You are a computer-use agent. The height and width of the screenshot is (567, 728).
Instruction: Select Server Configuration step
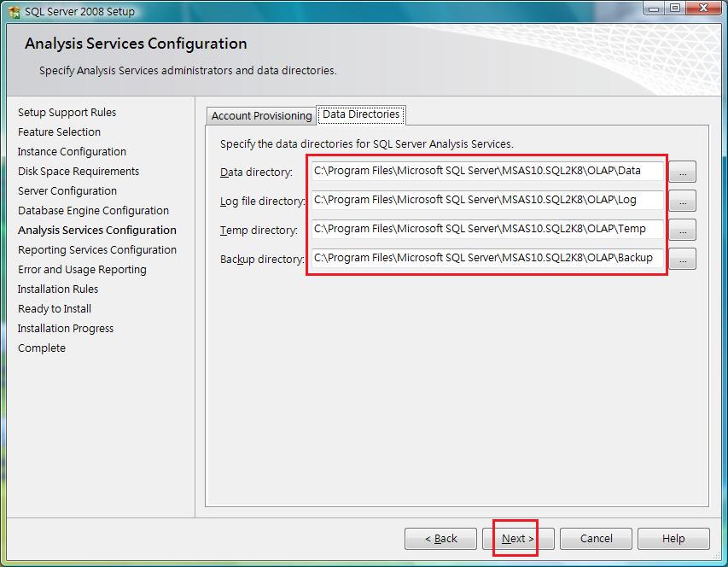(x=67, y=191)
